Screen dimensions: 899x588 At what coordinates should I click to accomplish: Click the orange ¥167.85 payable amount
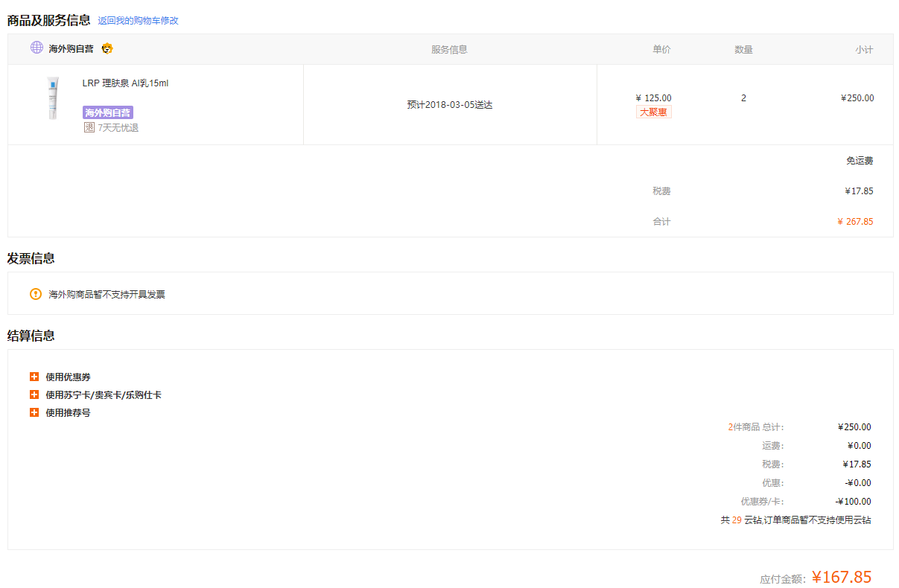point(841,577)
